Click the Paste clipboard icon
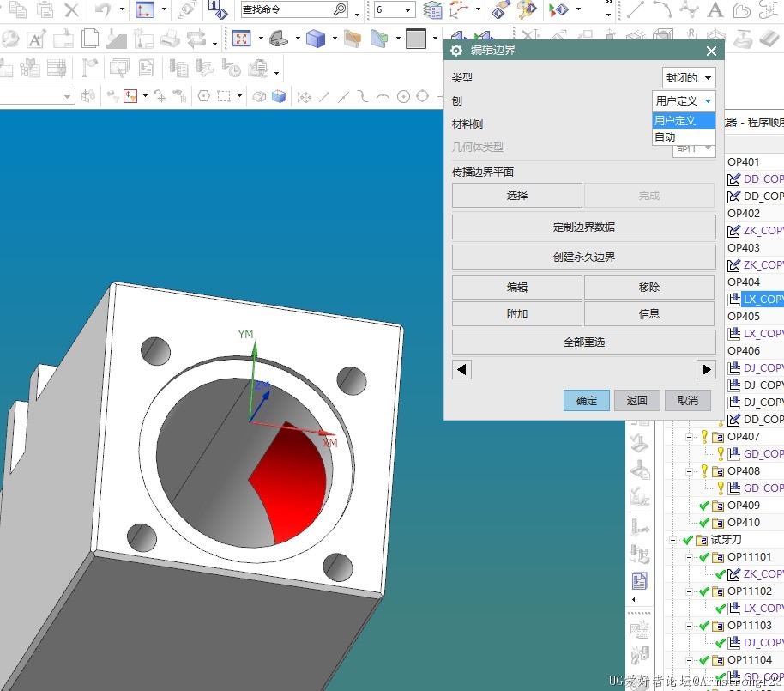This screenshot has height=691, width=784. tap(45, 9)
